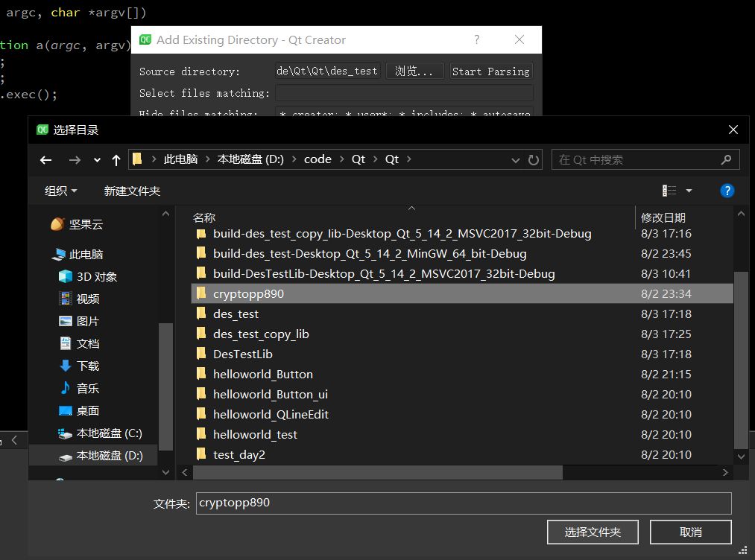Click the back navigation arrow
Screen dimensions: 755x560
point(46,159)
